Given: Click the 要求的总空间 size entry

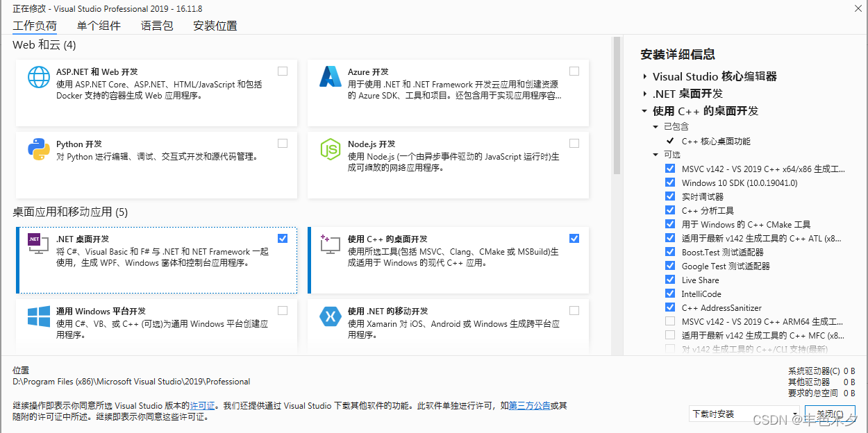Looking at the screenshot, I should pyautogui.click(x=821, y=393).
